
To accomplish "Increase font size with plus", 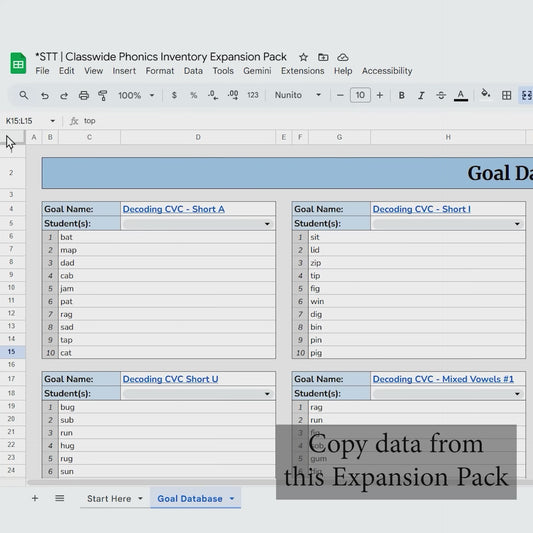I will (x=380, y=95).
